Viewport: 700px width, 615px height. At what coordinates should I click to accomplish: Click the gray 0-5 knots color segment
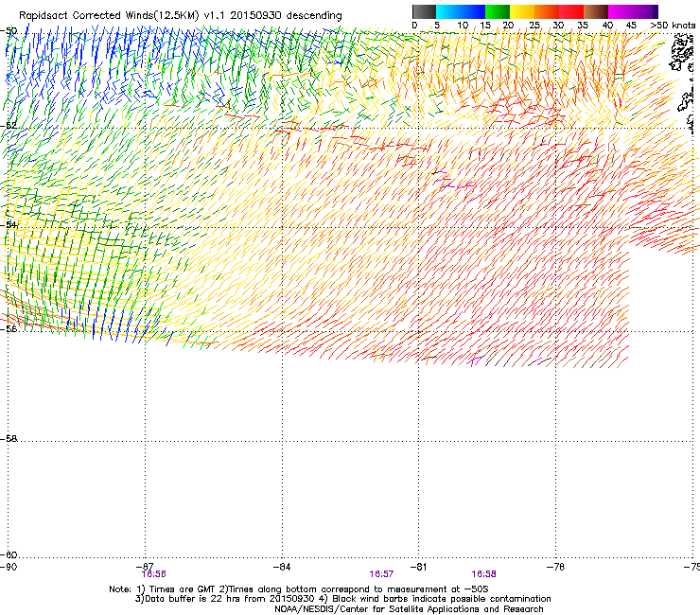[424, 11]
